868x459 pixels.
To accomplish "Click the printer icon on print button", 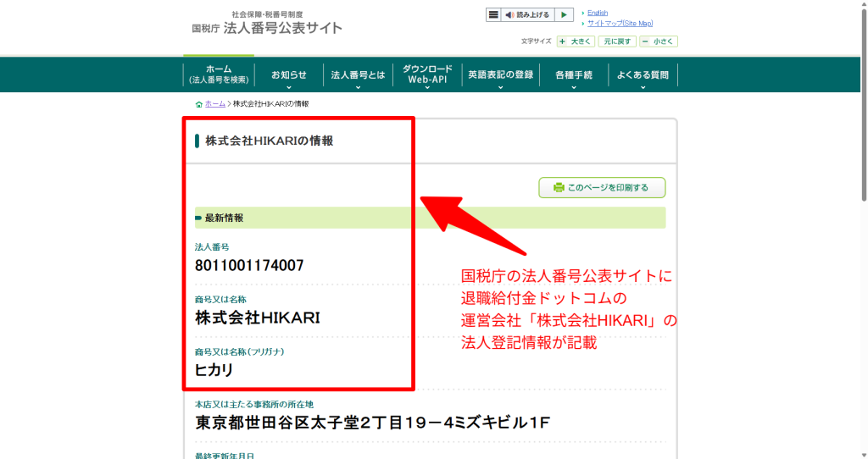I will tap(559, 187).
